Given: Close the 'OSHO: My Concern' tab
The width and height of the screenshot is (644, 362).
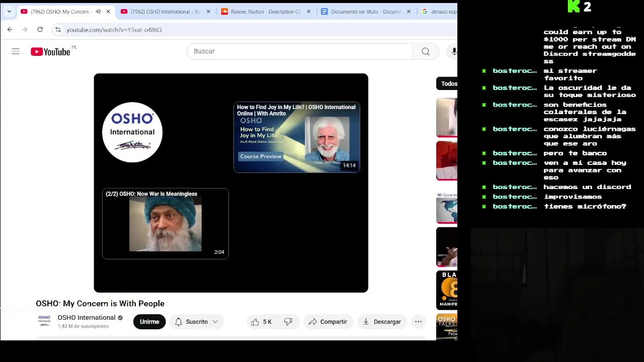Looking at the screenshot, I should pyautogui.click(x=108, y=12).
